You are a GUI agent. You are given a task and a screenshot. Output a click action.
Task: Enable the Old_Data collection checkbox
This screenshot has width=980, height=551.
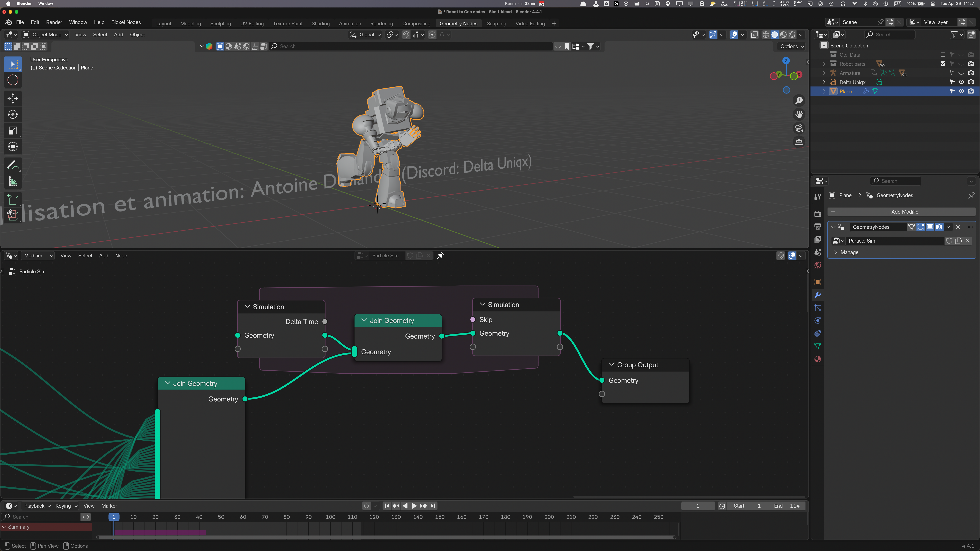pyautogui.click(x=943, y=55)
